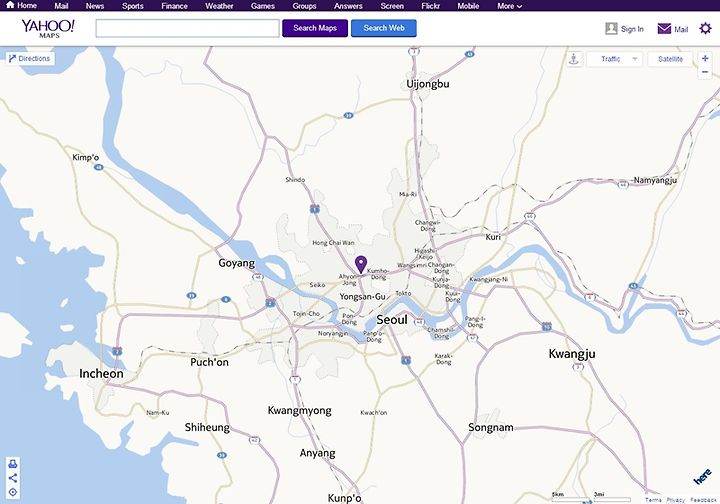Click the Kwangju city label
This screenshot has width=720, height=504.
[x=572, y=354]
